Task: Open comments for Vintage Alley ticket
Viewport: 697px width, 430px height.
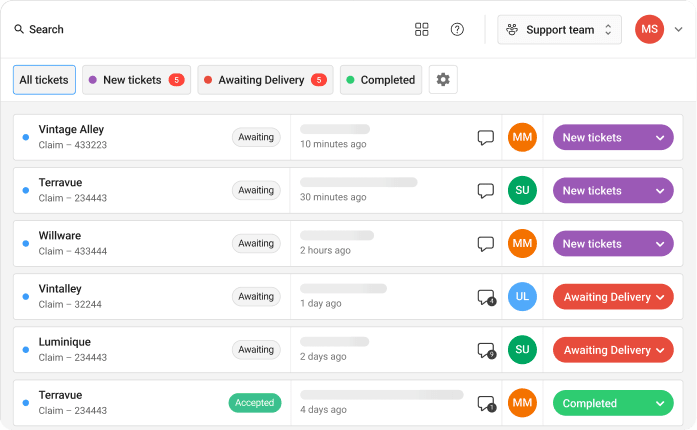Action: click(x=485, y=137)
